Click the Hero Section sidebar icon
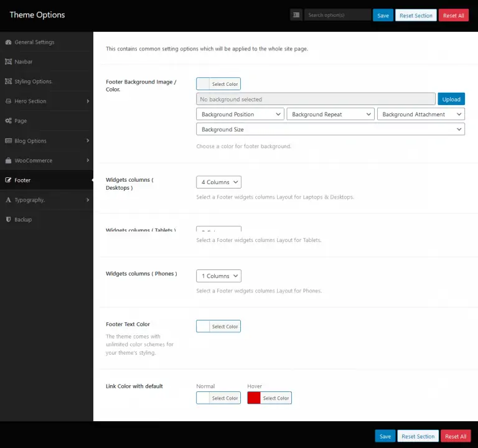This screenshot has height=448, width=478. tap(8, 101)
